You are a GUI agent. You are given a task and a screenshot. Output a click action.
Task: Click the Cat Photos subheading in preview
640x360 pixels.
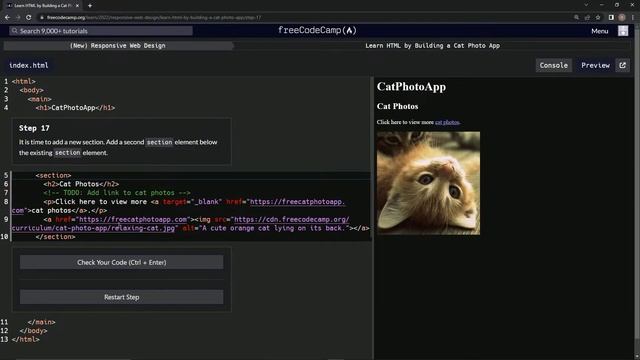[397, 107]
